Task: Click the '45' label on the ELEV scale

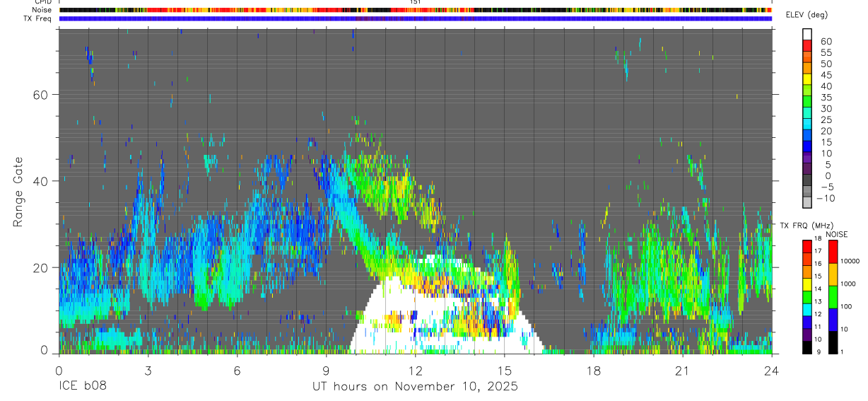Action: tap(825, 75)
